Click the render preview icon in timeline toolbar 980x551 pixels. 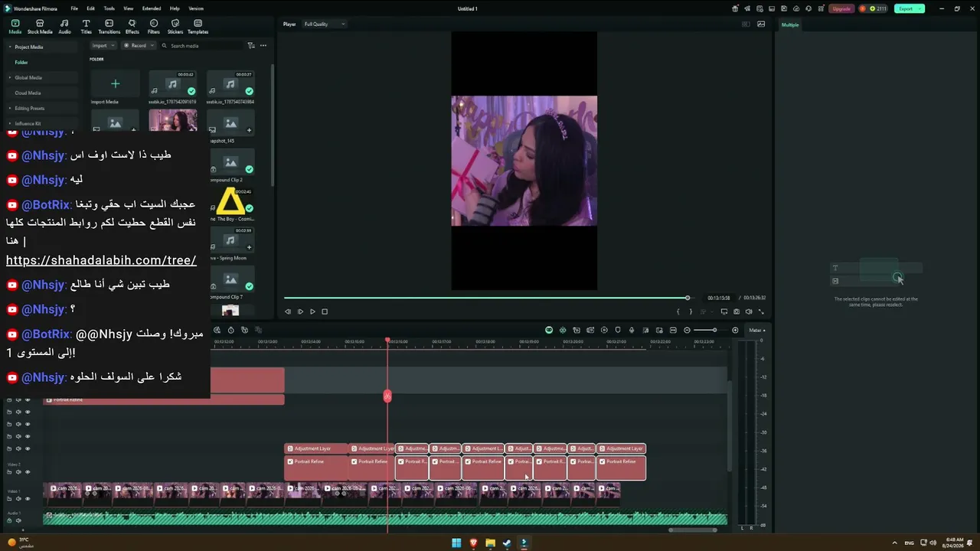603,330
